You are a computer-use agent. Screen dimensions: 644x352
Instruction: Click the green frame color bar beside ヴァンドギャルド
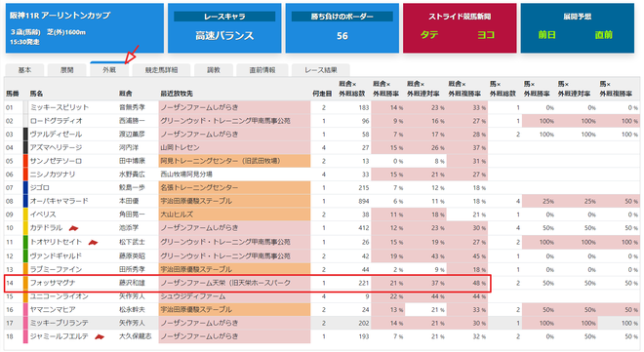pyautogui.click(x=26, y=256)
